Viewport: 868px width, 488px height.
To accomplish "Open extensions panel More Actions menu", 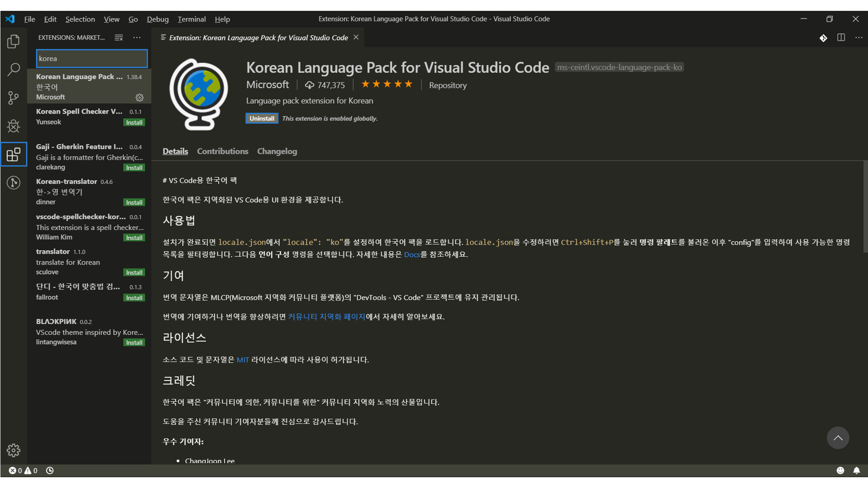I will coord(137,38).
